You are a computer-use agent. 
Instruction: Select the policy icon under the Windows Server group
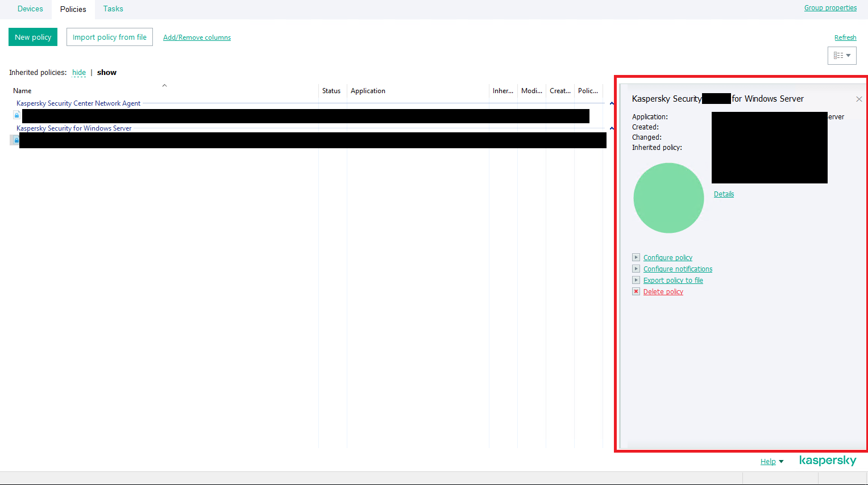16,140
